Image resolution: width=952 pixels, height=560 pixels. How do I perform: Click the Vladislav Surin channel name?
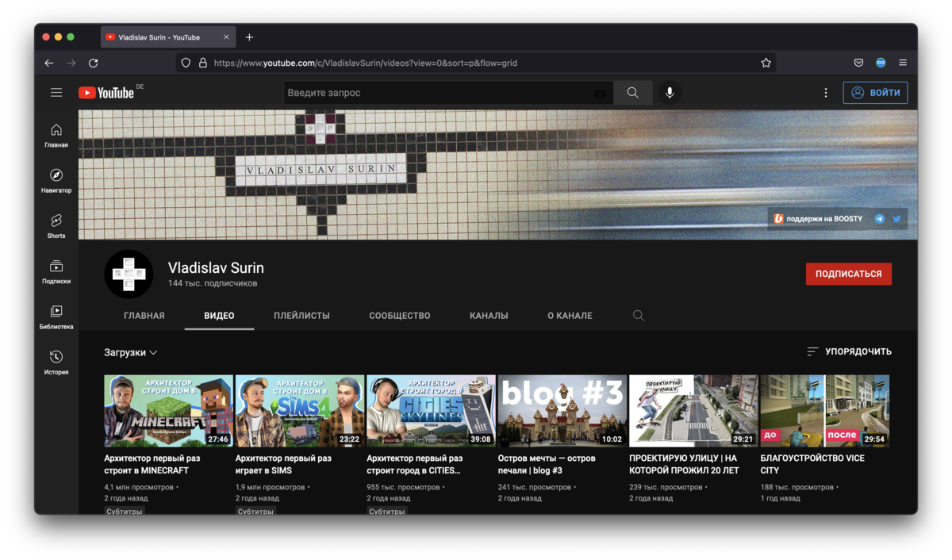click(x=216, y=268)
